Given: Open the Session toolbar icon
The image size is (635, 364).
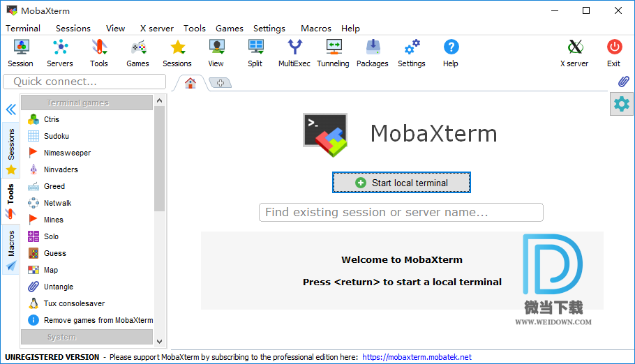Looking at the screenshot, I should [21, 53].
